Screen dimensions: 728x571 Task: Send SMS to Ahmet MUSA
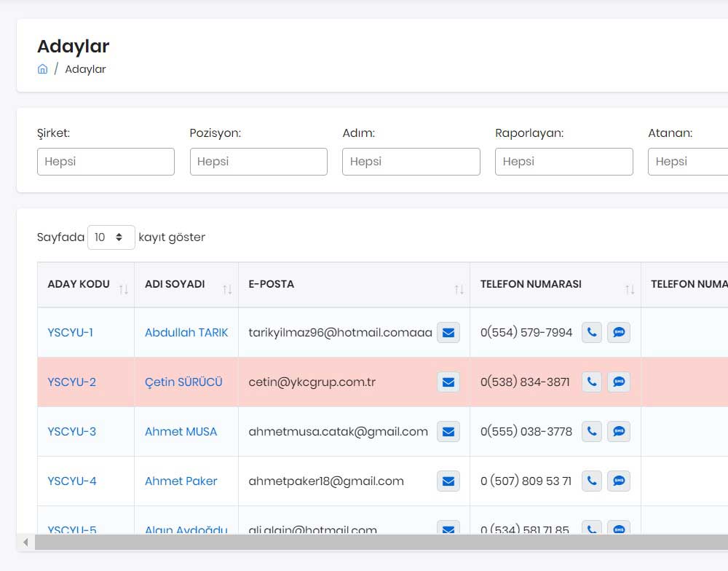coord(619,432)
